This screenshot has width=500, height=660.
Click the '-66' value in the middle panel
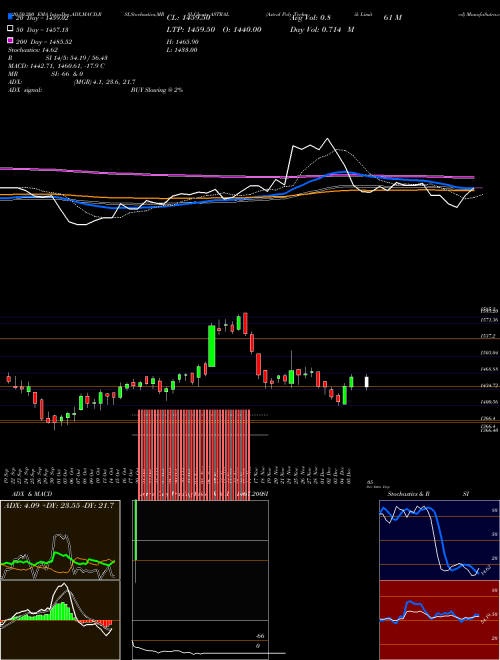pos(261,636)
